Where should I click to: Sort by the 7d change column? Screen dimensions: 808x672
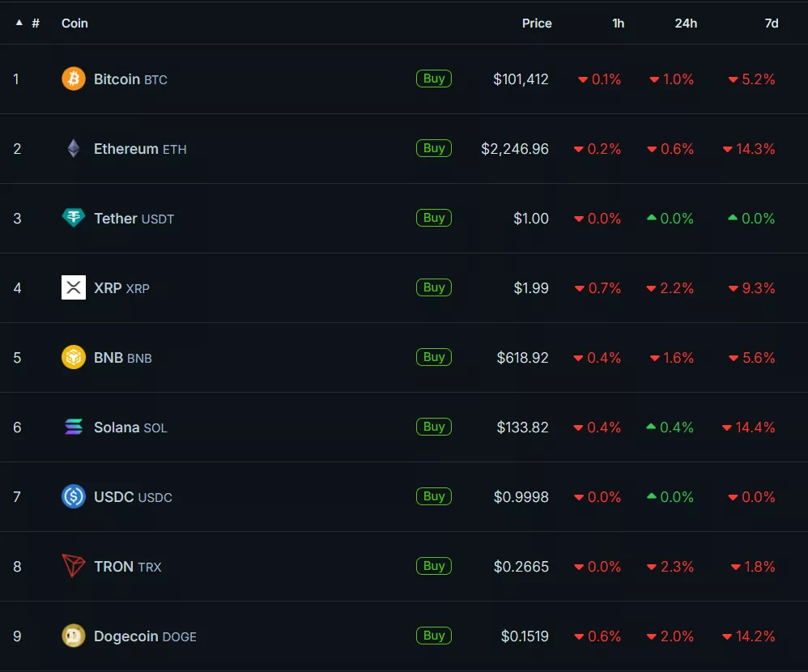pyautogui.click(x=771, y=23)
